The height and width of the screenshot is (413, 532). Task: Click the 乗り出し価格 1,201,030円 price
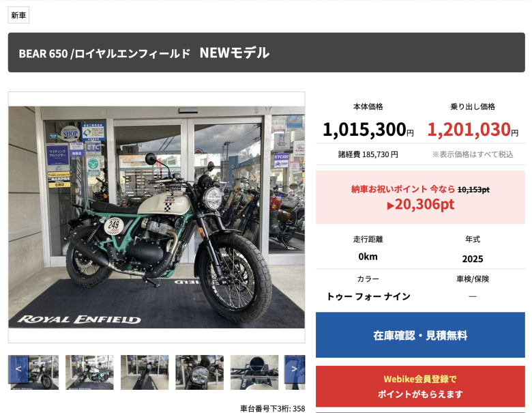[x=473, y=130]
